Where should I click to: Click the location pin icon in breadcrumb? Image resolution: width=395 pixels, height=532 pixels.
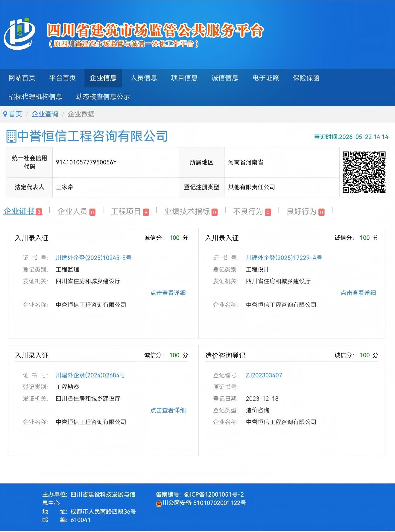pos(5,114)
